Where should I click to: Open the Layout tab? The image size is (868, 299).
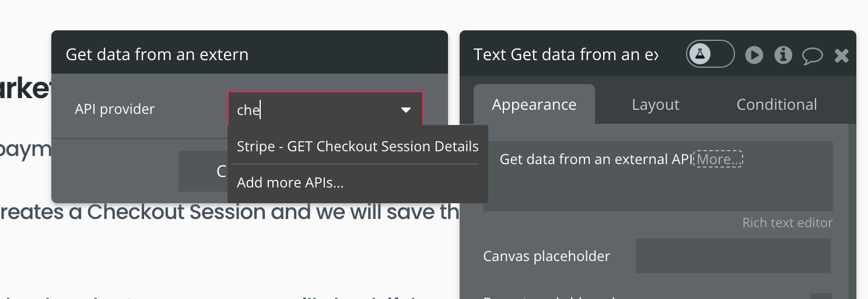656,105
